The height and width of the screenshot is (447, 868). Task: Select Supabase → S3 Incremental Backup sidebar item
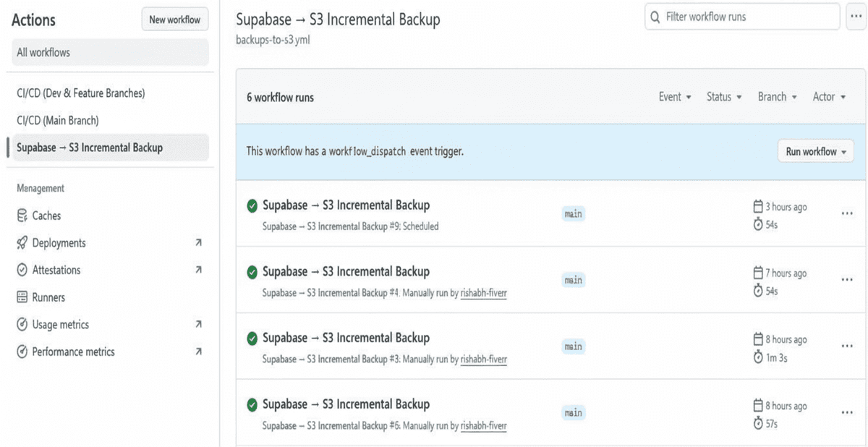pyautogui.click(x=110, y=148)
